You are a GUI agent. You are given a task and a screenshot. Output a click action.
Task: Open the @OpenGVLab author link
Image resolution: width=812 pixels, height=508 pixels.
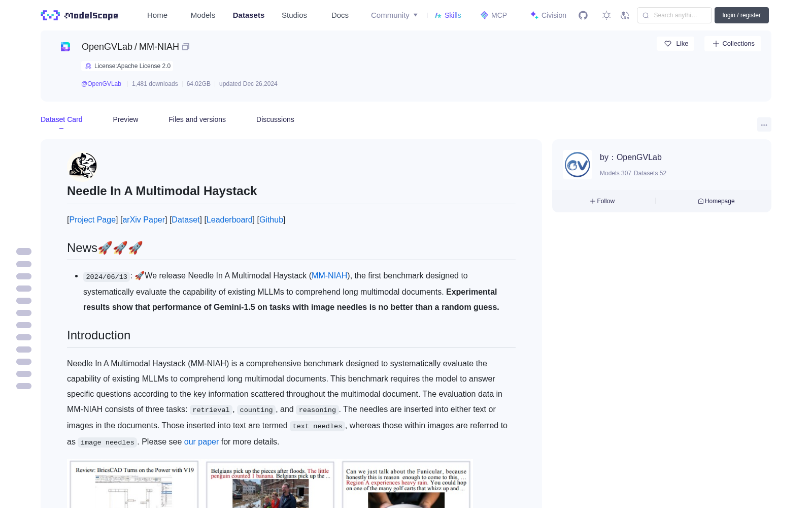(x=101, y=84)
